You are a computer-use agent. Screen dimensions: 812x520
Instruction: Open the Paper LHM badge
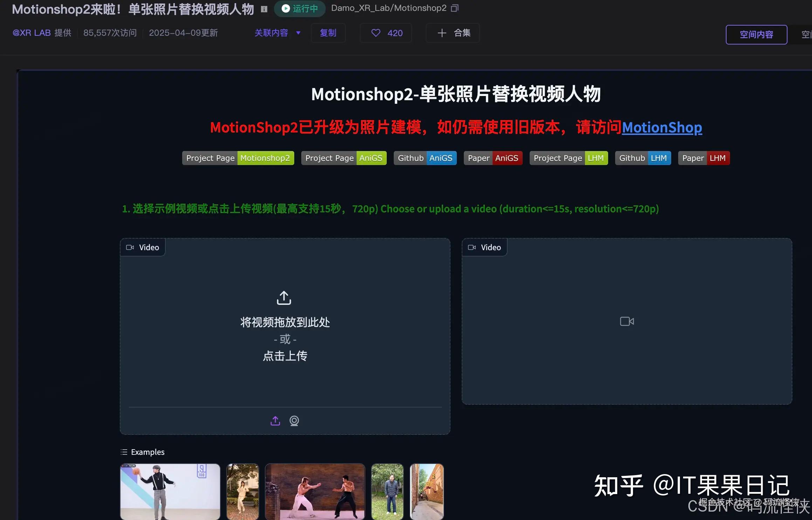(x=703, y=158)
